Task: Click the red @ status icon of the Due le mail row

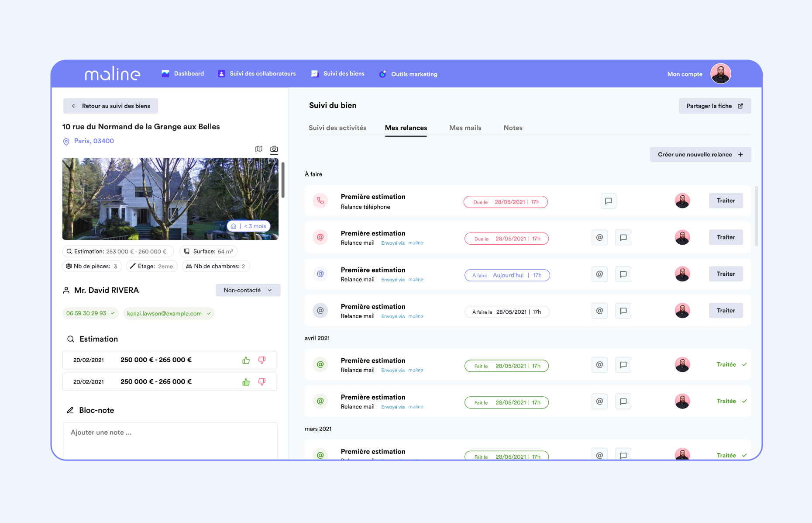Action: pyautogui.click(x=320, y=237)
